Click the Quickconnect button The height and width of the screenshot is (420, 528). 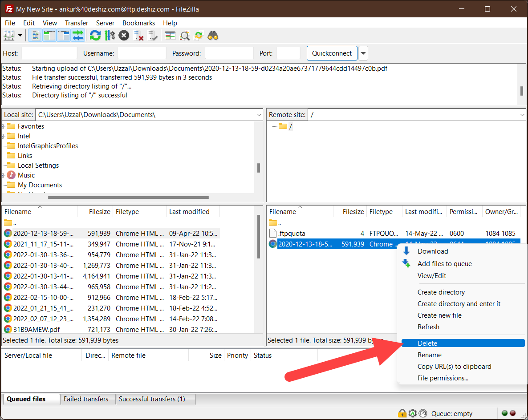pos(332,53)
